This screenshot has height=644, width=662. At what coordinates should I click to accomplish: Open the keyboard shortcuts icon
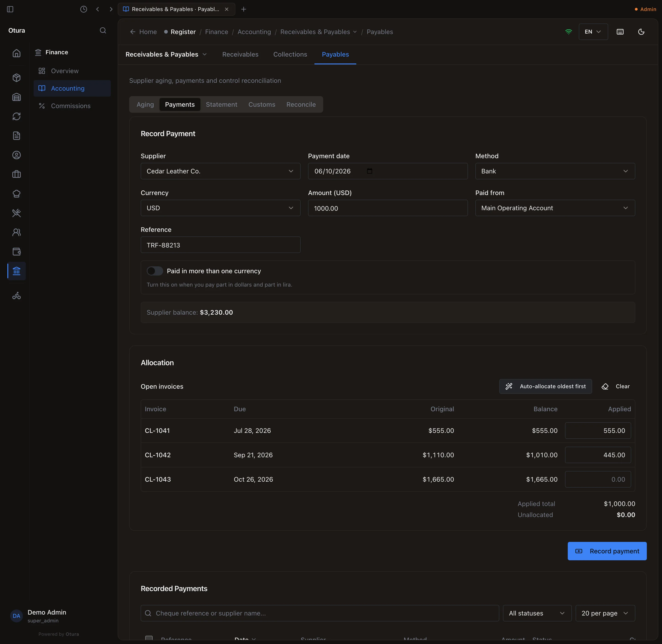(x=620, y=32)
